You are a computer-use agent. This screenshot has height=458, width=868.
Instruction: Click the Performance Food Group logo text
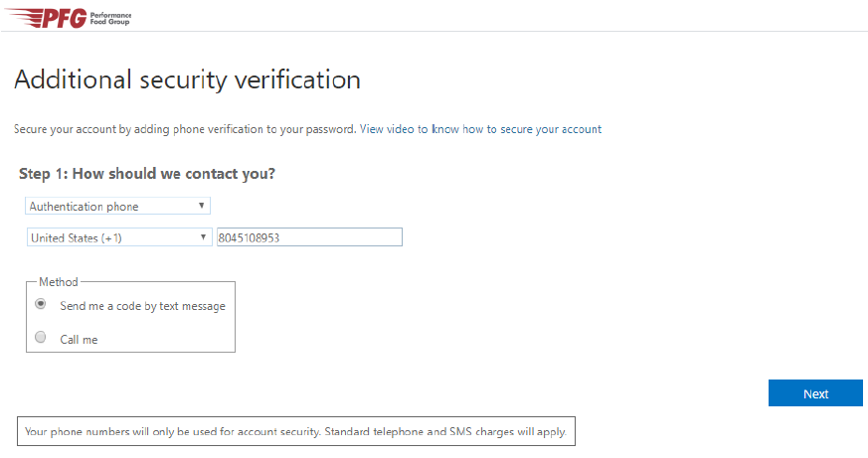point(110,19)
